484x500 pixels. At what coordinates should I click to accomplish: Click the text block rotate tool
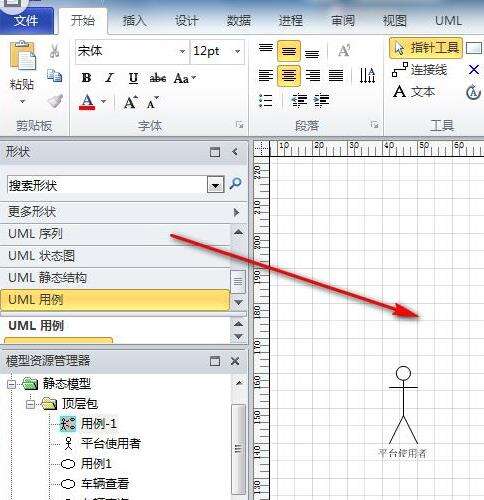pos(473,93)
